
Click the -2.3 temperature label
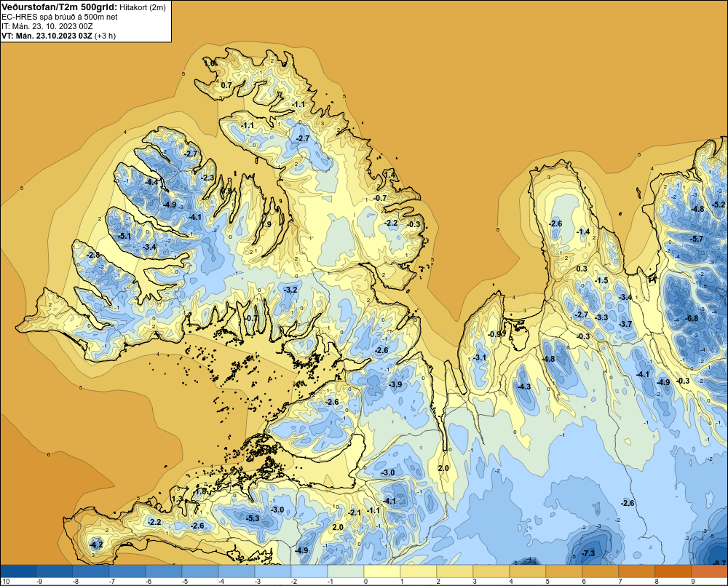pyautogui.click(x=207, y=178)
